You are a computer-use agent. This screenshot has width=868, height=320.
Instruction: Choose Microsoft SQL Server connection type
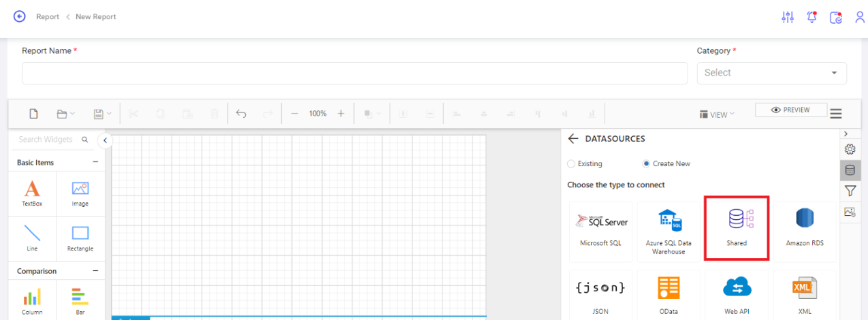(601, 231)
